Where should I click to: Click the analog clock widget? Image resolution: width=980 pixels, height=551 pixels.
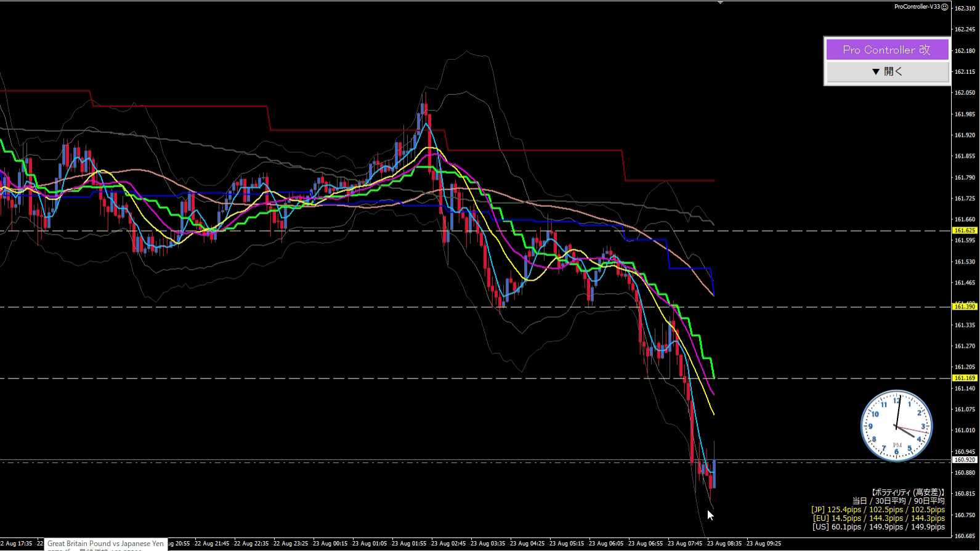(896, 426)
